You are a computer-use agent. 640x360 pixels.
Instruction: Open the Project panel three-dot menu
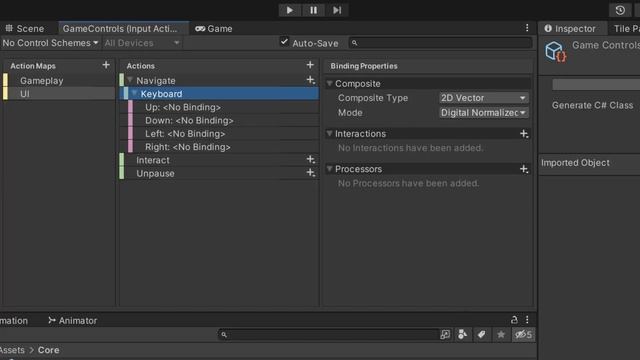pos(527,320)
